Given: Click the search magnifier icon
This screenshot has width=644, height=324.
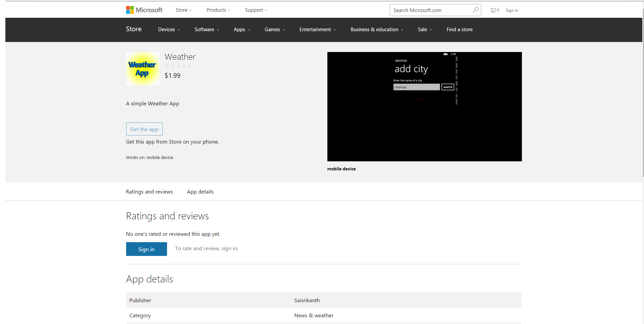Looking at the screenshot, I should tap(476, 10).
